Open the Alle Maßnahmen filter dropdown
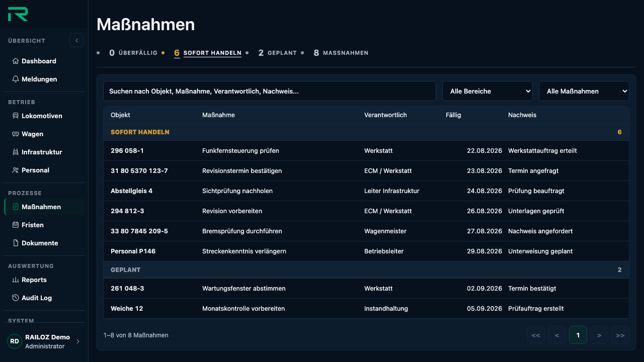Viewport: 644px width, 362px height. coord(584,91)
